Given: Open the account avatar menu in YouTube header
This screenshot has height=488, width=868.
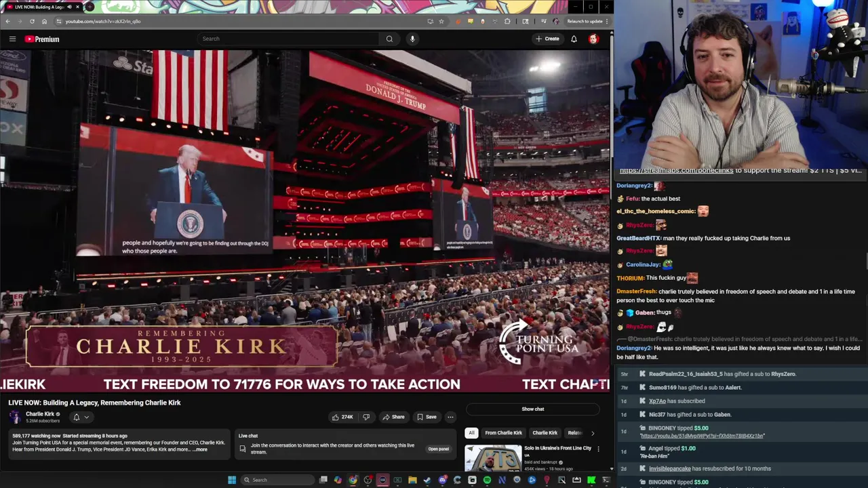Looking at the screenshot, I should (x=593, y=39).
